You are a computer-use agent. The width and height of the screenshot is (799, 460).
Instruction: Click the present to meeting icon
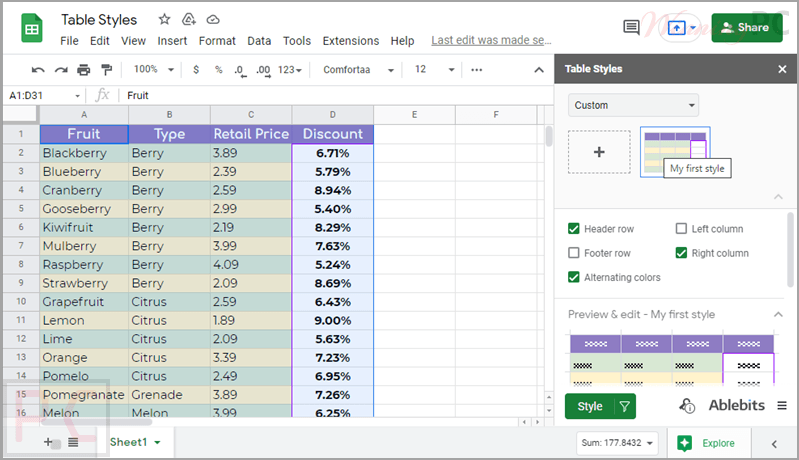[x=676, y=28]
